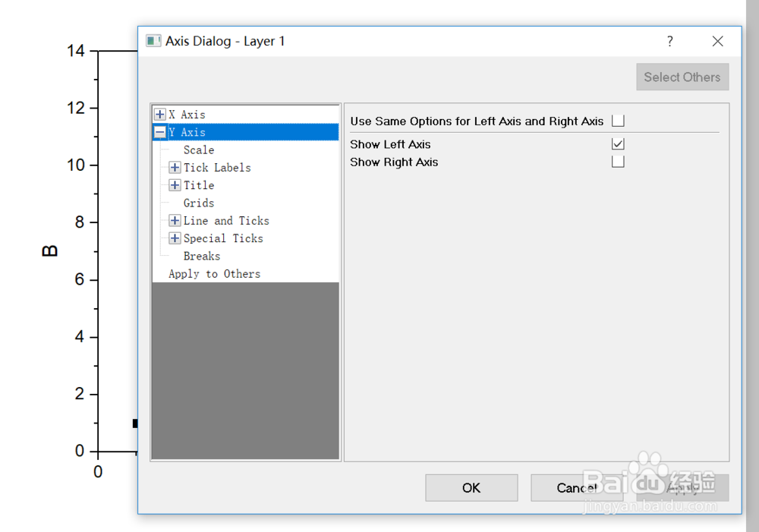
Task: Expand the Title node
Action: 175,185
